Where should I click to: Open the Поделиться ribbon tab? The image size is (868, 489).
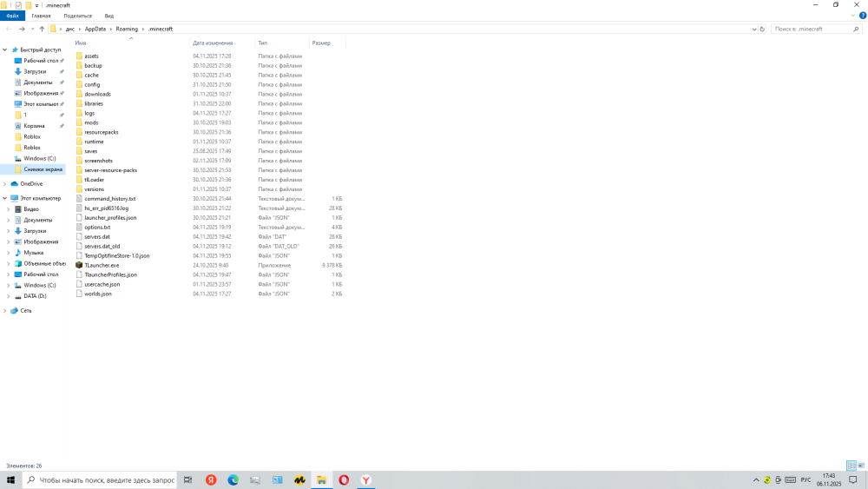click(x=77, y=16)
